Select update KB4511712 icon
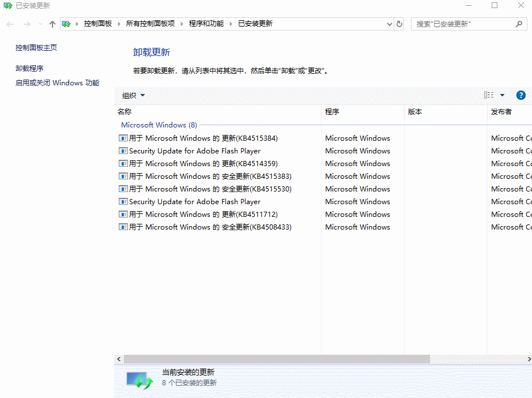This screenshot has height=398, width=532. [x=123, y=214]
